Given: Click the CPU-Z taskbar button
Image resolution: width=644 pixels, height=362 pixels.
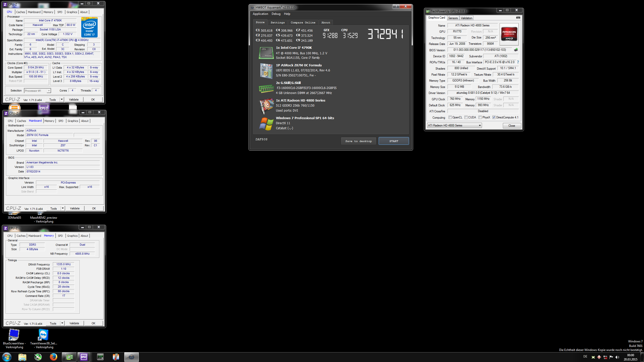Looking at the screenshot, I should pos(84,357).
